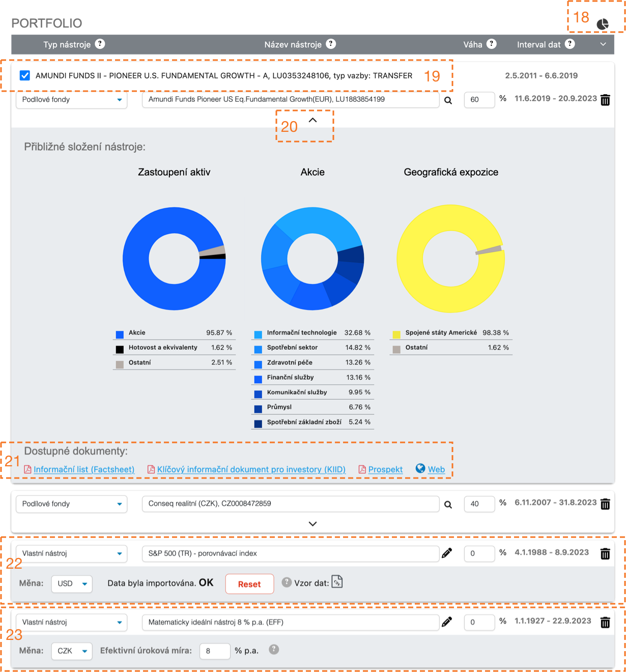Image resolution: width=626 pixels, height=672 pixels.
Task: Edit Efektivní úroková míra field showing 8
Action: click(x=215, y=651)
